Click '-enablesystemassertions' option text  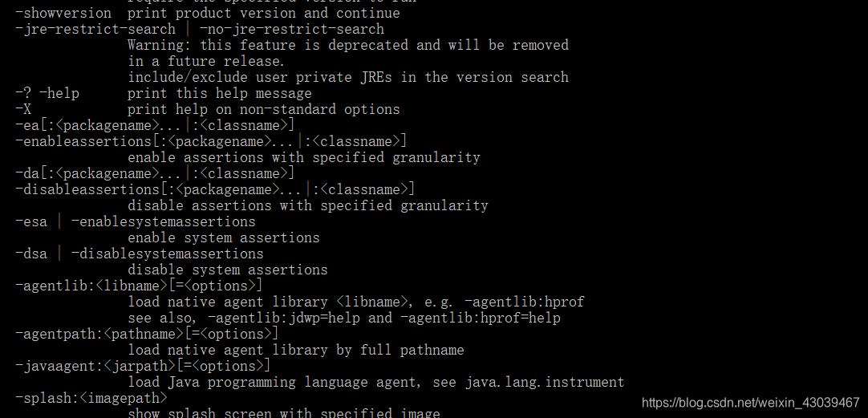point(164,221)
